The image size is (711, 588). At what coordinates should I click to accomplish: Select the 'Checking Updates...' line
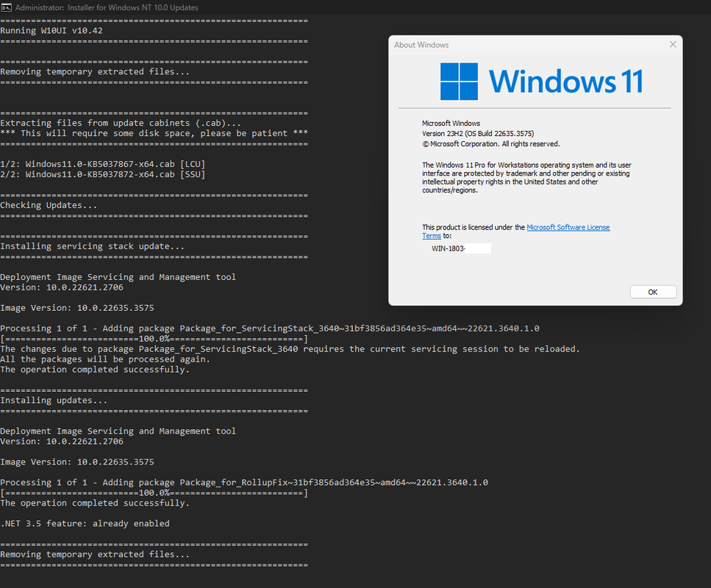49,205
